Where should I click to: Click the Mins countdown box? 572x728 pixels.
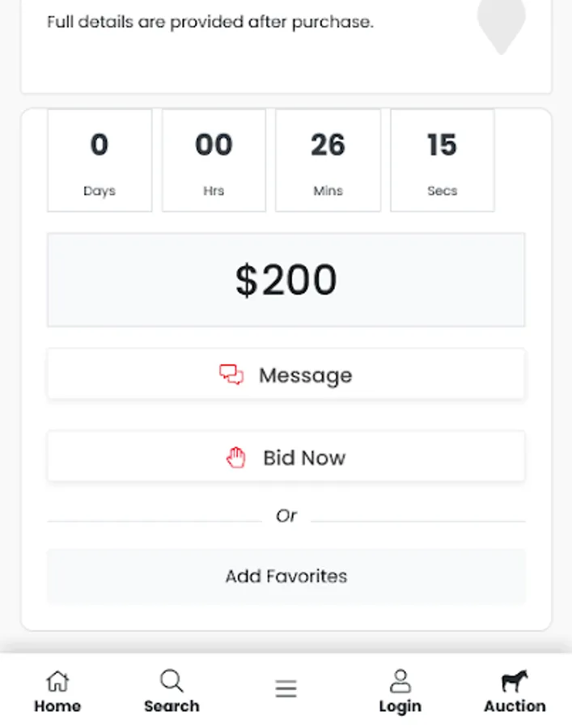tap(328, 160)
